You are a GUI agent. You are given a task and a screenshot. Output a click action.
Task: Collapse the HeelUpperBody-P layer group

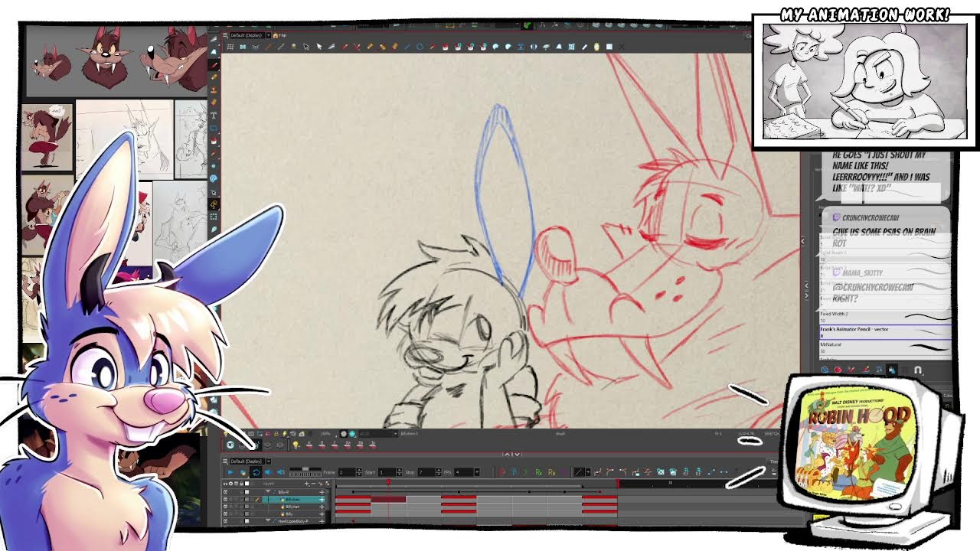pyautogui.click(x=268, y=520)
